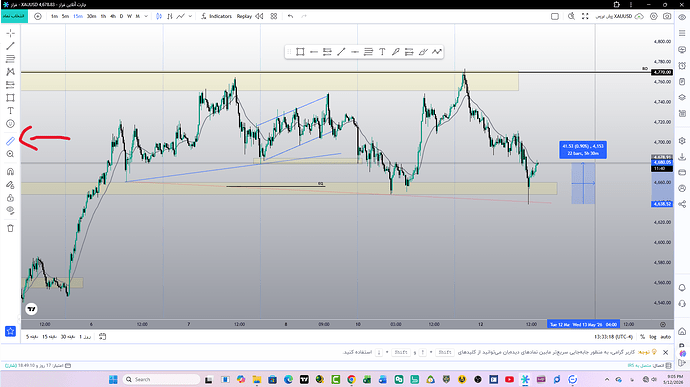The image size is (690, 387).
Task: Toggle hide all drawings eye icon
Action: coord(11,210)
